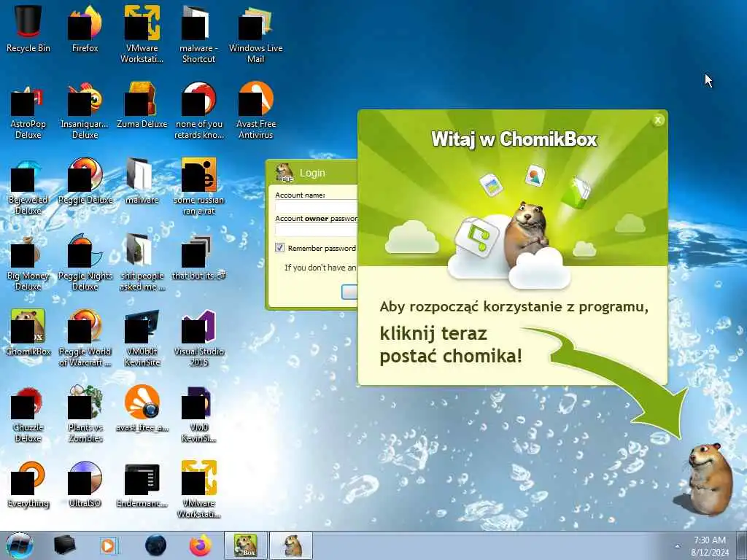Image resolution: width=747 pixels, height=560 pixels.
Task: Click the hamster on the welcome banner
Action: click(x=527, y=233)
